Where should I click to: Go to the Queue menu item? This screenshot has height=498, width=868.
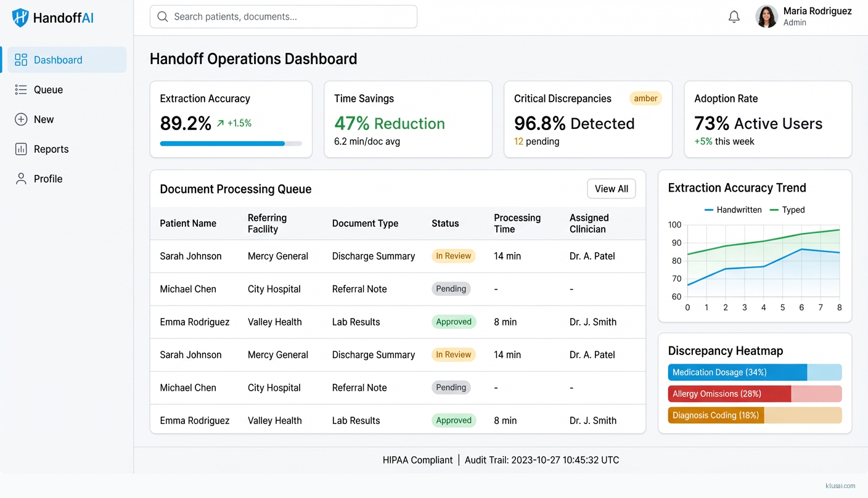click(48, 90)
